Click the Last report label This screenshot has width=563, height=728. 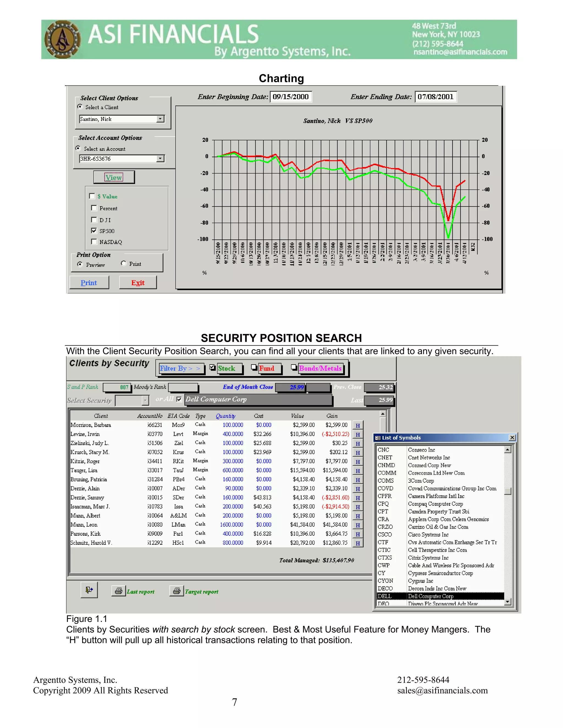141,592
